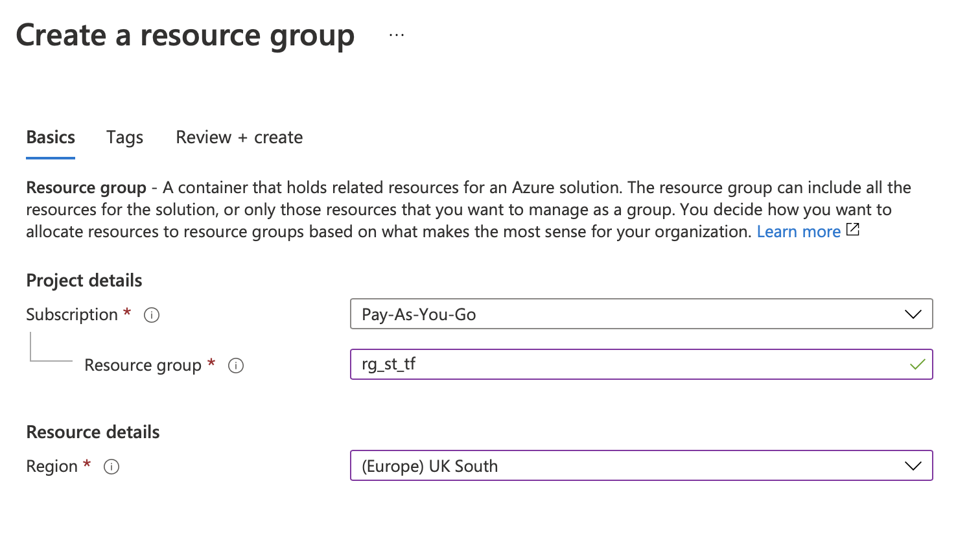Follow the Learn more link
The width and height of the screenshot is (980, 560).
(799, 232)
